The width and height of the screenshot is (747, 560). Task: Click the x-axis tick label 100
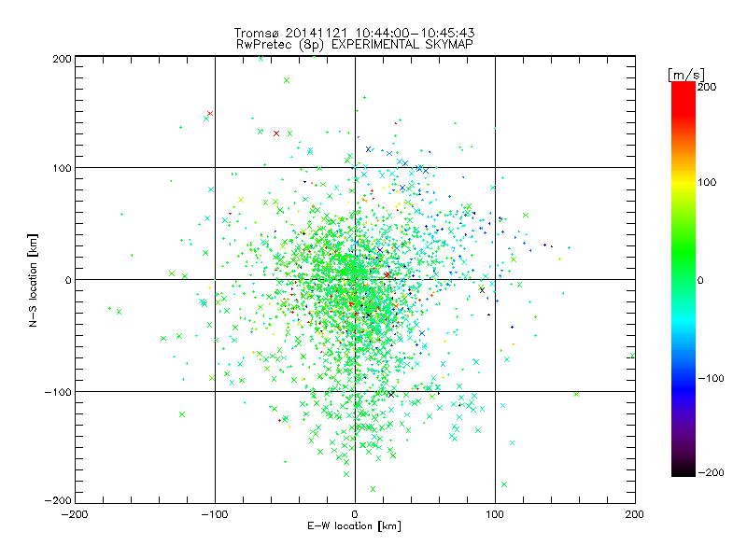[495, 514]
